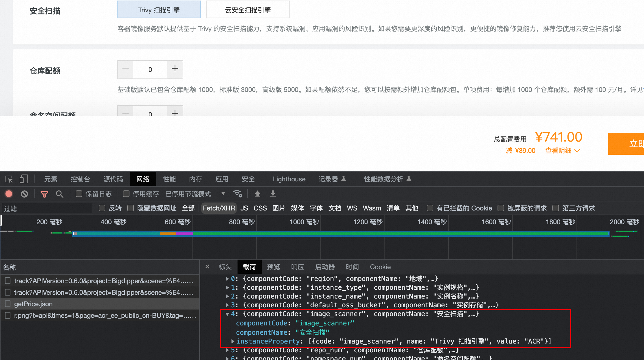The height and width of the screenshot is (360, 644).
Task: Open network search magnifier icon
Action: point(59,194)
